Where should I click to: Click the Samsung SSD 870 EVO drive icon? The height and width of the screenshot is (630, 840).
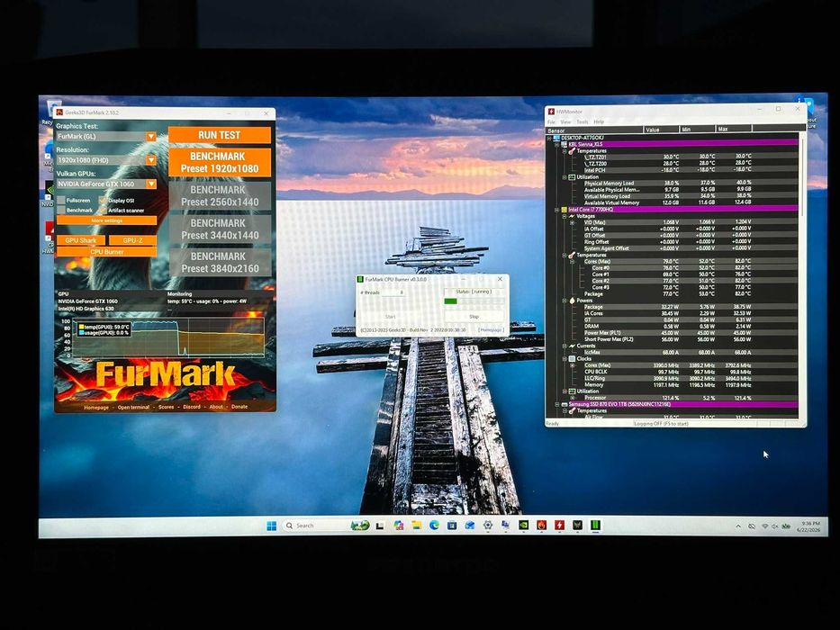click(x=564, y=404)
